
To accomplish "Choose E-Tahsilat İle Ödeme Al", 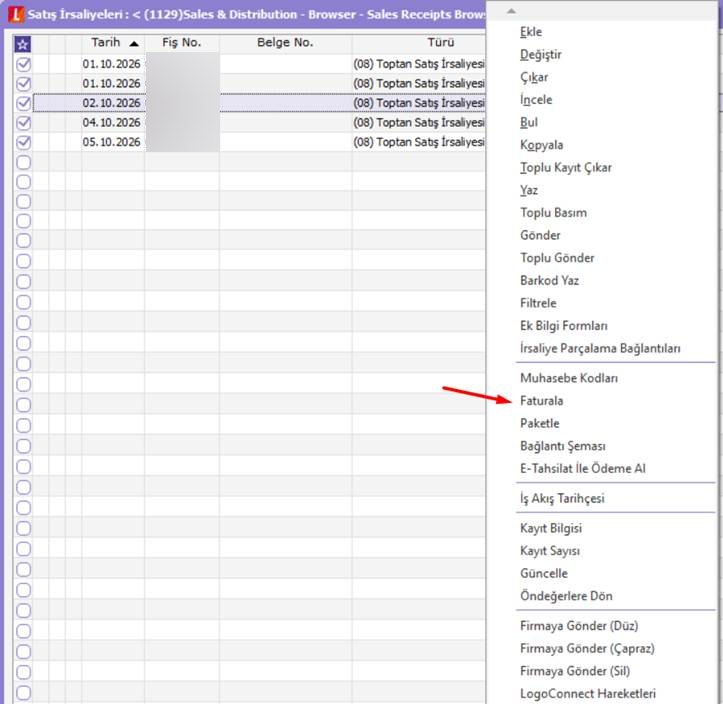I will click(582, 468).
